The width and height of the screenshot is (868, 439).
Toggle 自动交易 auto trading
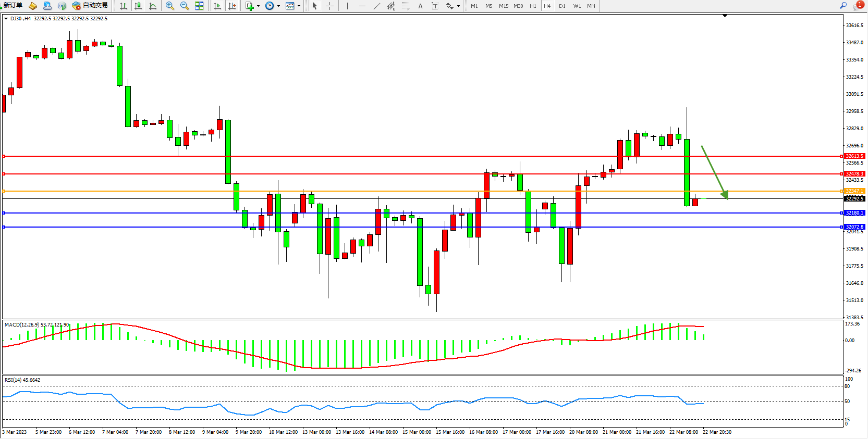(90, 6)
